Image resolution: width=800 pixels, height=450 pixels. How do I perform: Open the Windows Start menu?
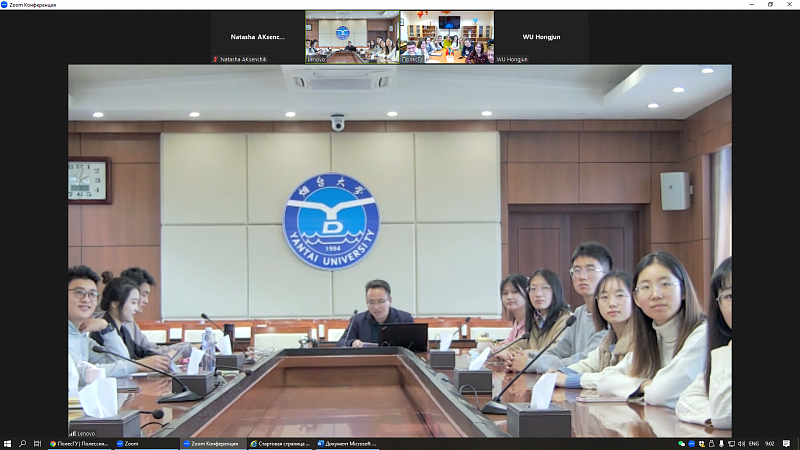pyautogui.click(x=7, y=443)
